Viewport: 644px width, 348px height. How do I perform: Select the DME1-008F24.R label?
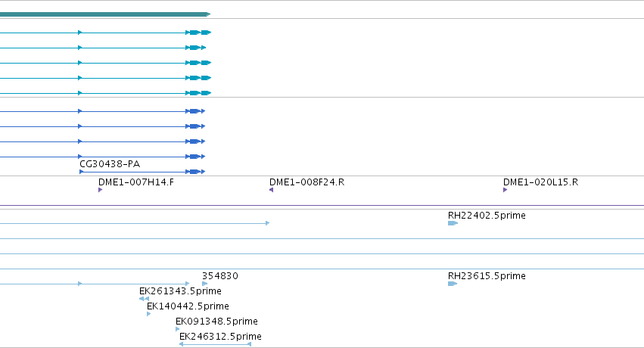[x=306, y=182]
